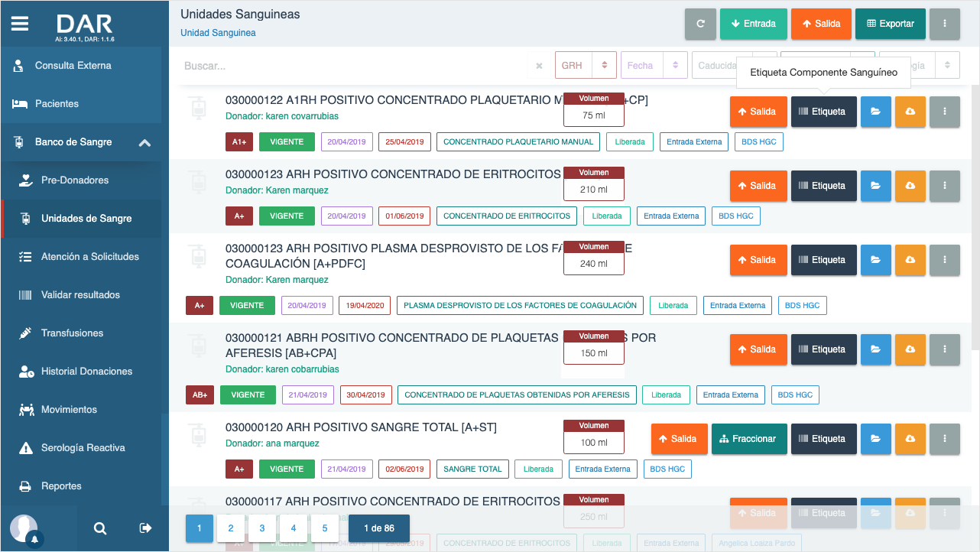Open more options for unit 030000120
The height and width of the screenshot is (552, 980).
coord(945,439)
